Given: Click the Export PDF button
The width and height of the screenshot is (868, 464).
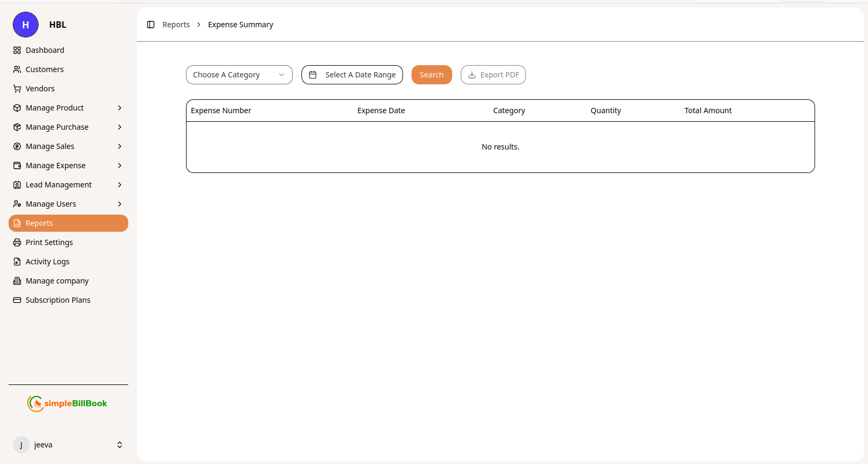Looking at the screenshot, I should coord(493,75).
